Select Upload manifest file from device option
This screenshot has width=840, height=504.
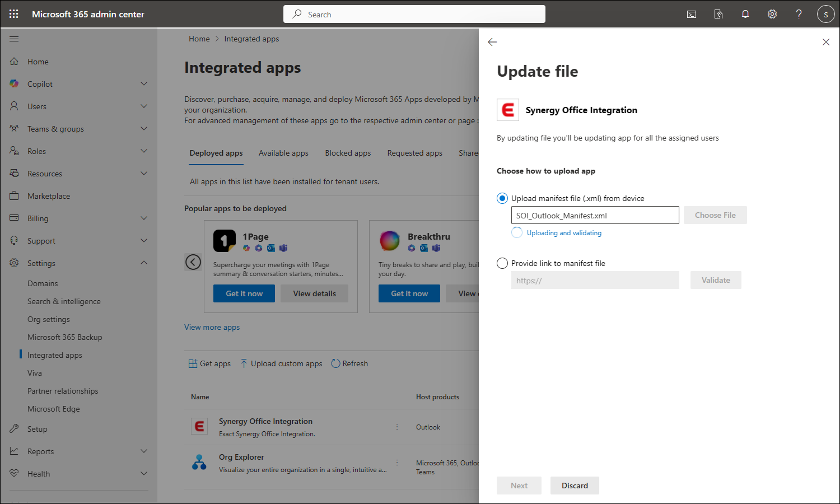[x=502, y=198]
